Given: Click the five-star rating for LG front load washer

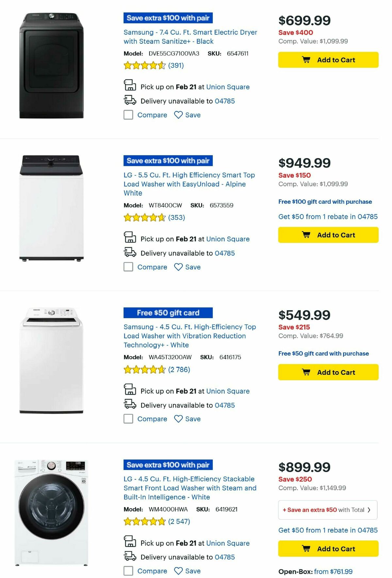Looking at the screenshot, I should pyautogui.click(x=144, y=522).
